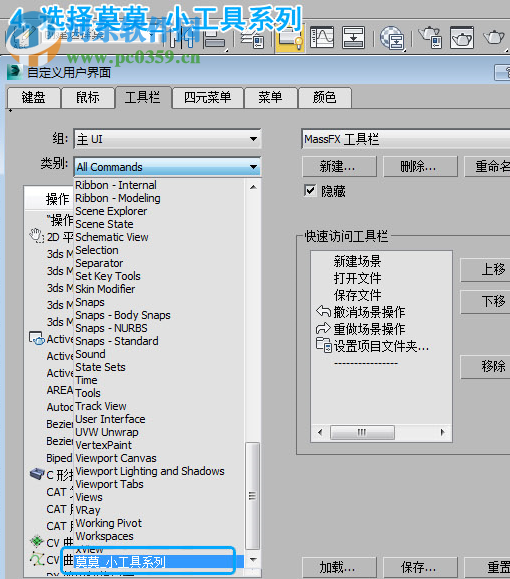The height and width of the screenshot is (579, 510).
Task: Switch to the 鼠标 tab
Action: point(88,98)
